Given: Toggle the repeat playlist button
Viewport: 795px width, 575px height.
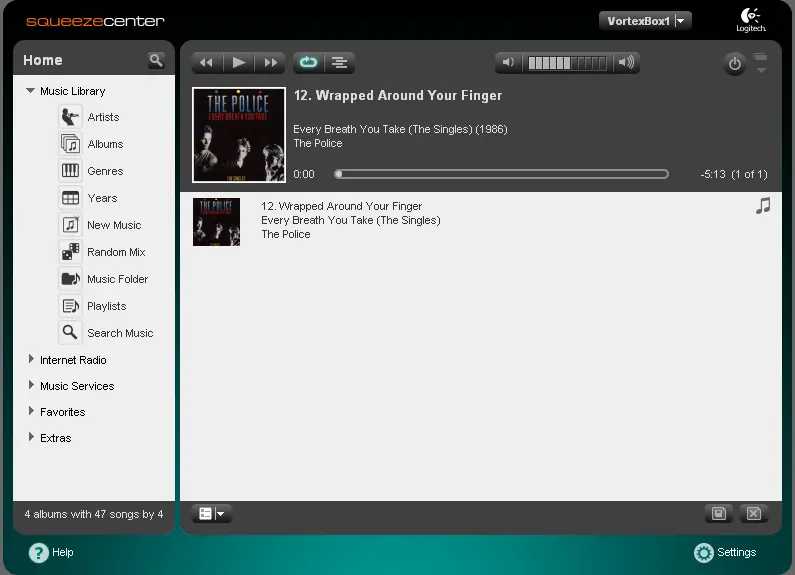Looking at the screenshot, I should pos(308,63).
